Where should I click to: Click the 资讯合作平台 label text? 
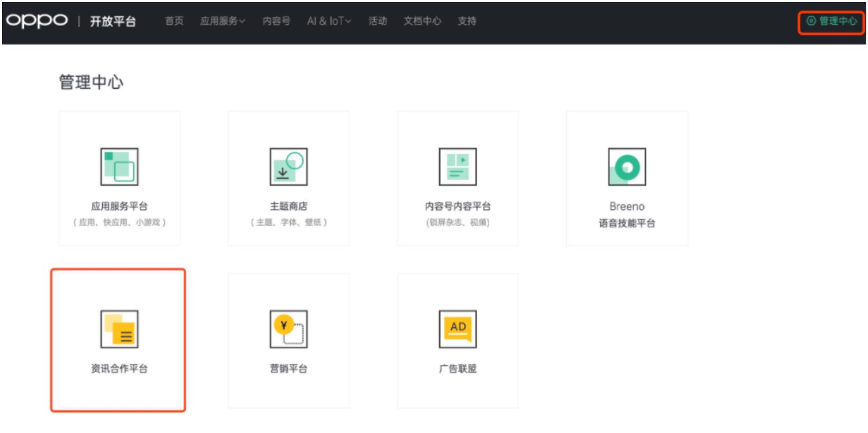tap(119, 368)
